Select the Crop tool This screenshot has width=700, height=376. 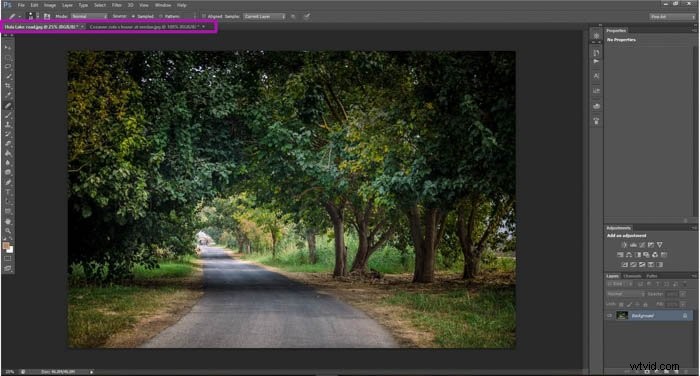click(x=8, y=86)
